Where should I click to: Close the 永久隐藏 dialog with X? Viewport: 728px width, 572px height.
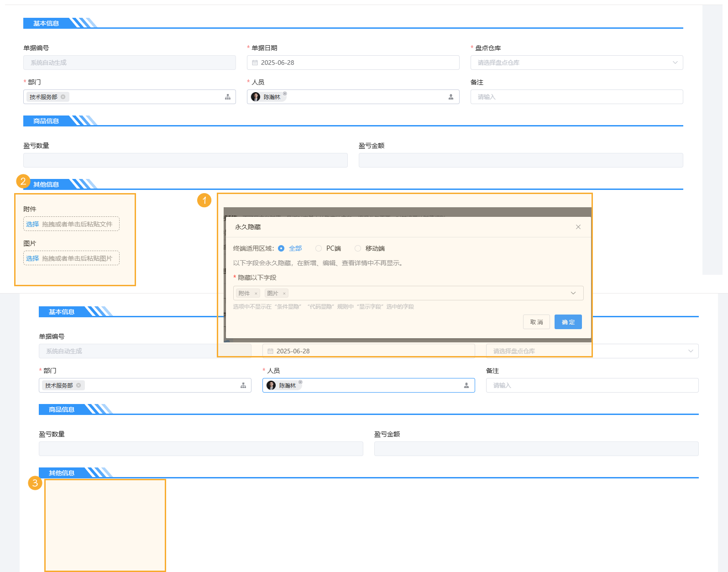578,227
